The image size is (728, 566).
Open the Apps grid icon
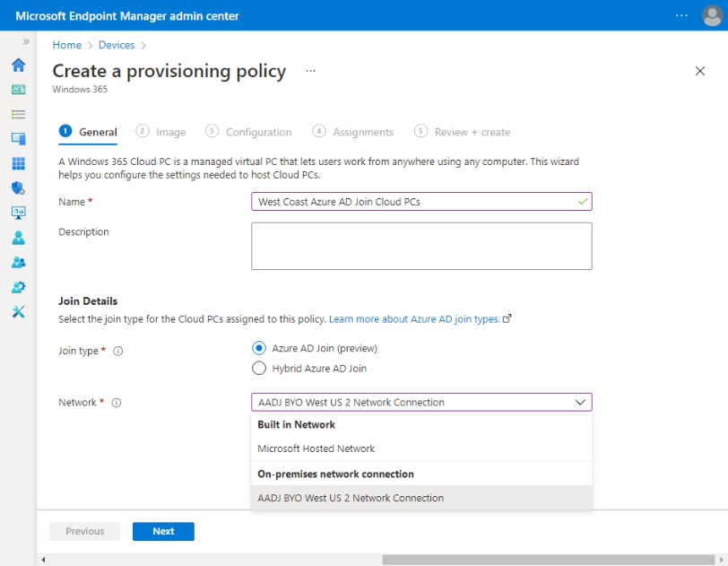pos(18,163)
